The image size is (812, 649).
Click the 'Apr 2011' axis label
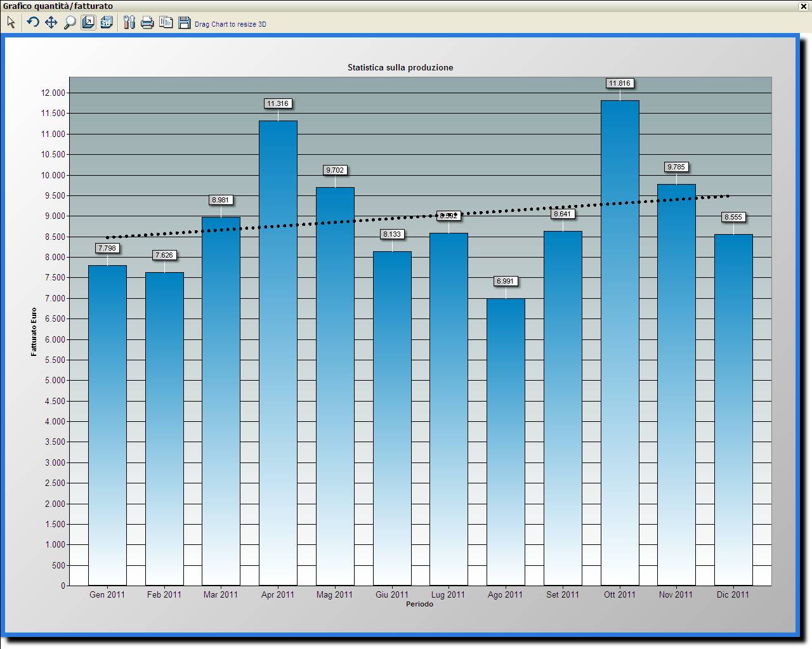[278, 594]
